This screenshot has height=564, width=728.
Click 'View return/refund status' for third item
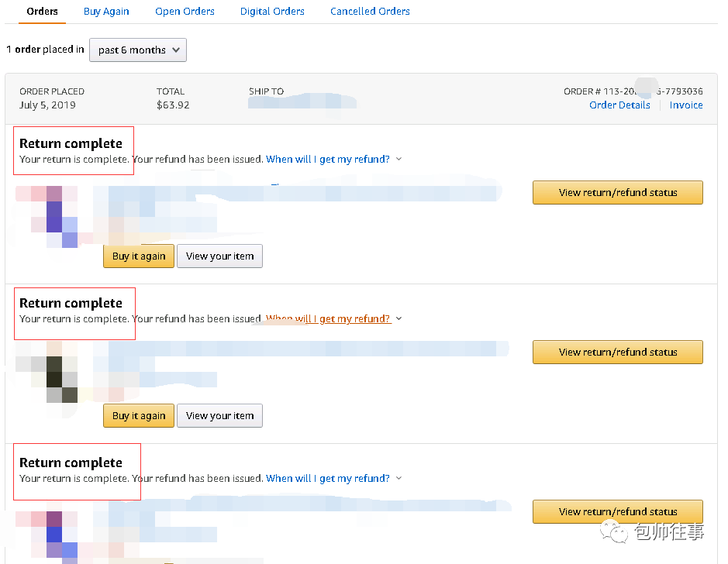click(617, 512)
